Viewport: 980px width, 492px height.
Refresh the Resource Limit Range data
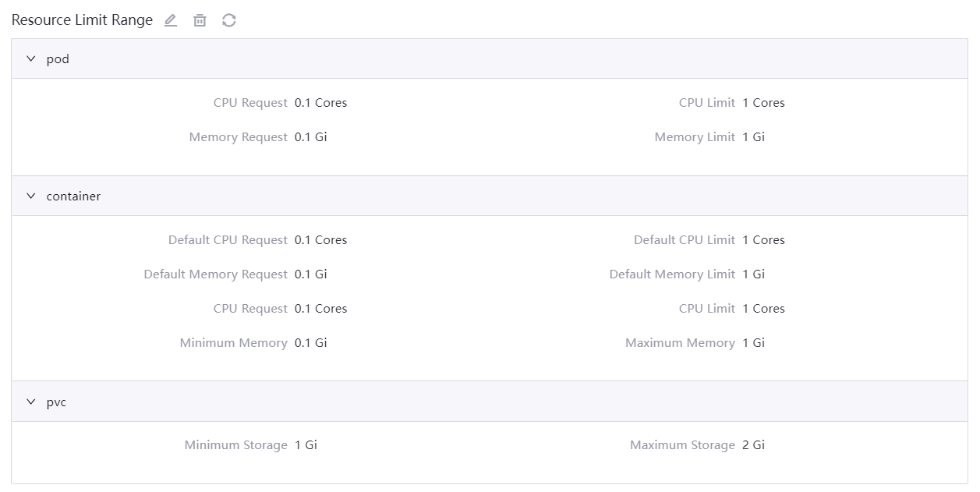click(x=228, y=20)
